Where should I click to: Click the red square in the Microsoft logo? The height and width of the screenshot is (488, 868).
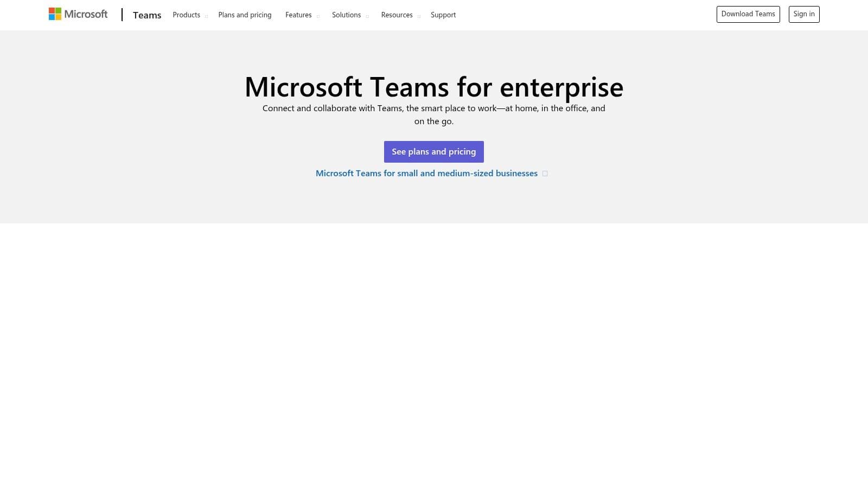[x=52, y=11]
